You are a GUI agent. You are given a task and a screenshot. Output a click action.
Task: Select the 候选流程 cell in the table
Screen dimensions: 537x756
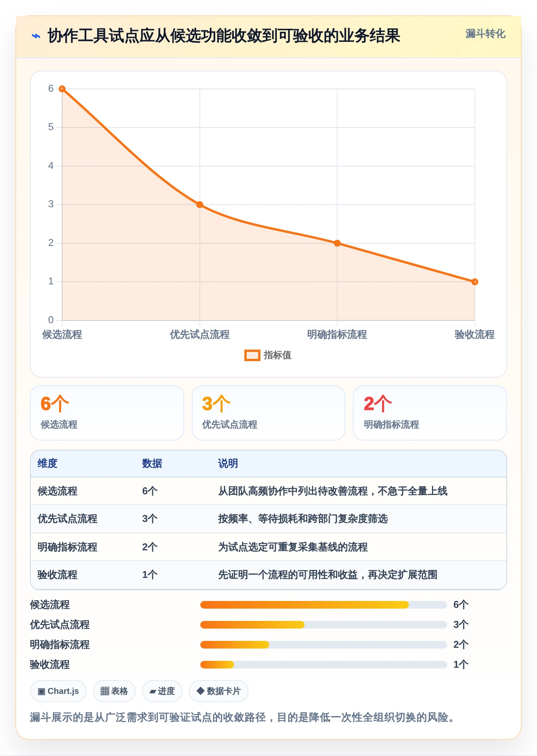click(58, 491)
